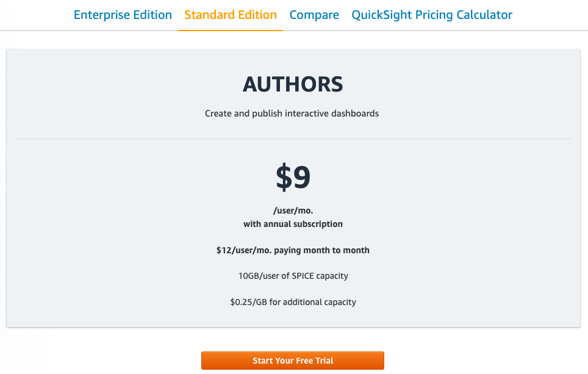Click the text 'Create and publish interactive dashboards'

[292, 113]
